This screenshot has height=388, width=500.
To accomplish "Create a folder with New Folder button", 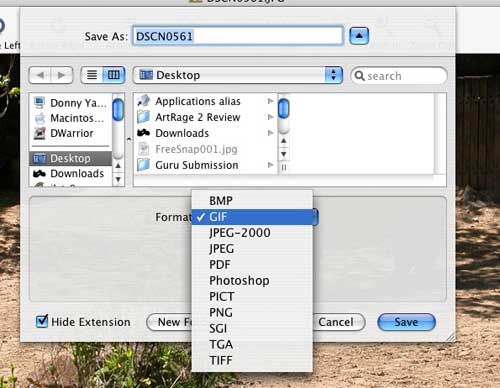I will point(169,322).
